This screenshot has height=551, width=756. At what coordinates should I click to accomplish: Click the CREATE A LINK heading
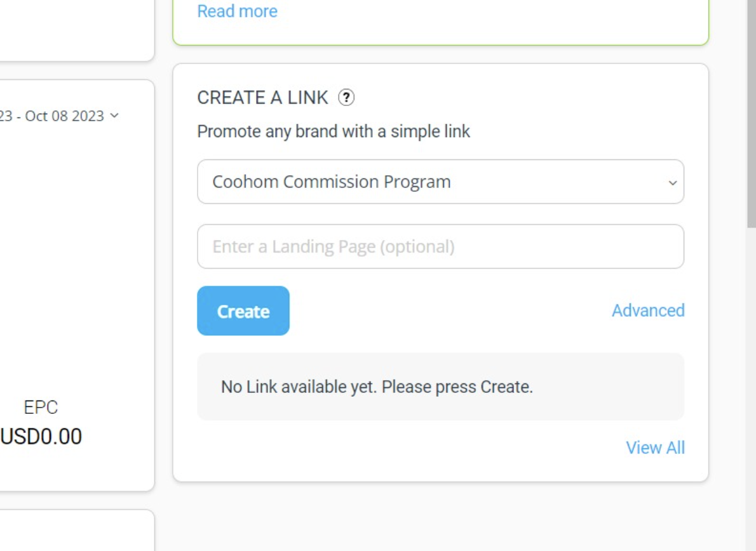coord(262,98)
